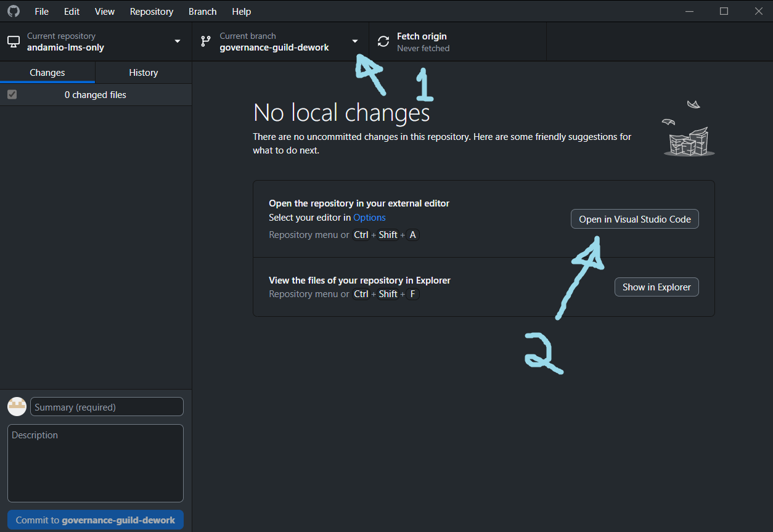Screen dimensions: 773x532
Task: Expand the Current repository dropdown arrow
Action: click(x=178, y=41)
